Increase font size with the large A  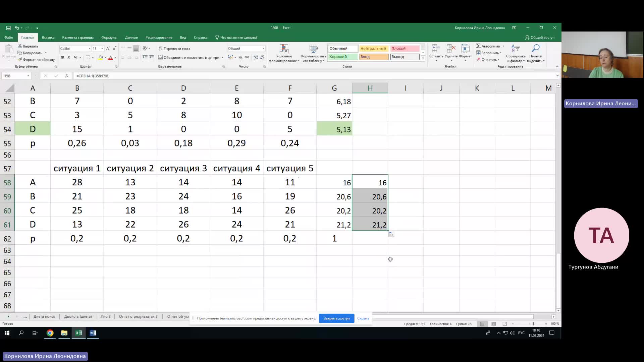[x=108, y=49]
